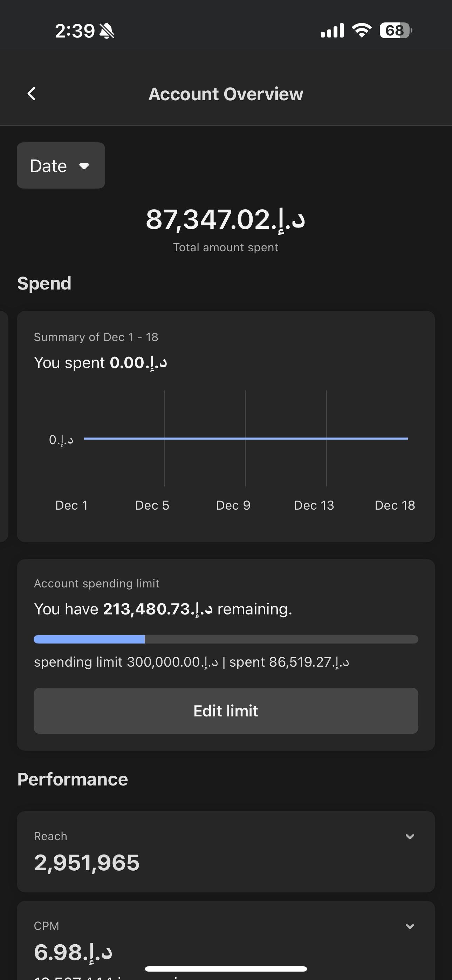Tap the account spending limit progress bar
452x980 pixels.
(226, 639)
